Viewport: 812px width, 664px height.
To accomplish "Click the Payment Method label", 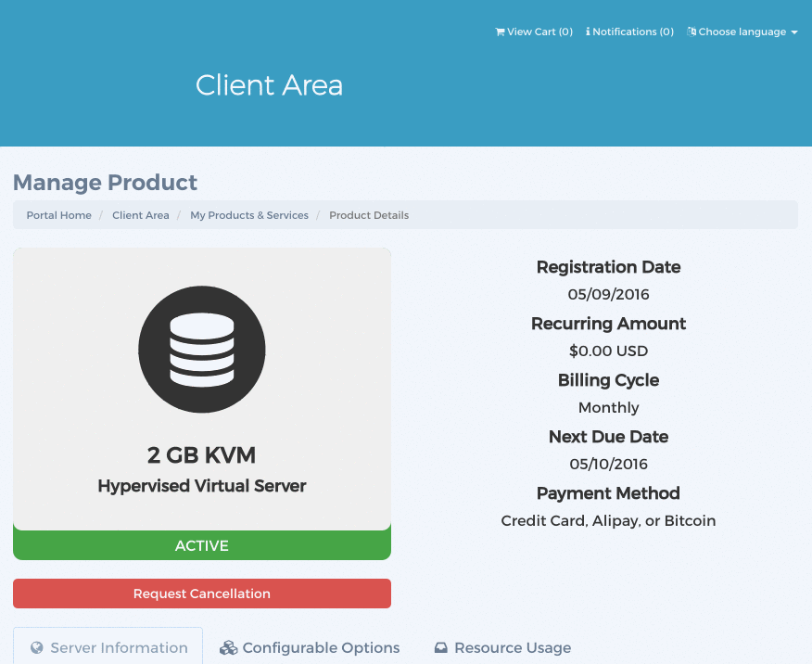I will pos(608,493).
